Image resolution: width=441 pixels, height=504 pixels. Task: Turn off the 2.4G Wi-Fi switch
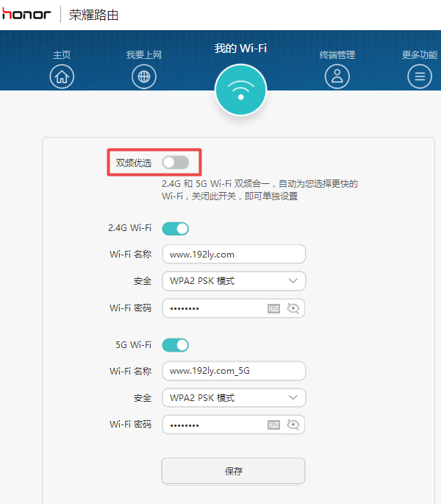pos(176,228)
